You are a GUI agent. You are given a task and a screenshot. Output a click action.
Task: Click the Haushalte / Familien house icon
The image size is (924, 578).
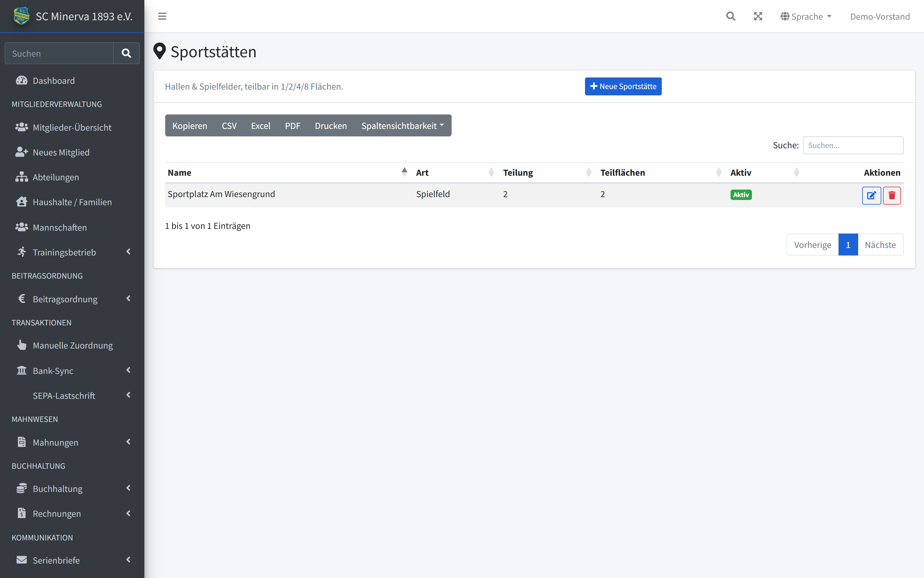click(x=22, y=201)
